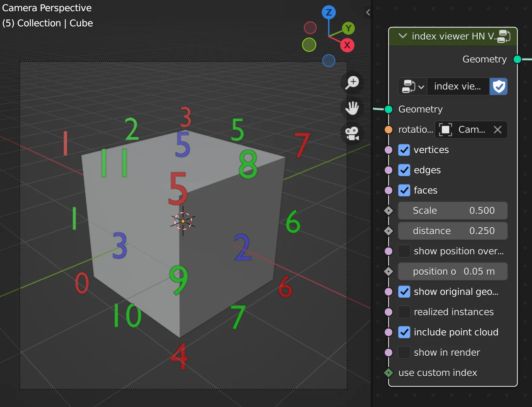This screenshot has height=407, width=532.
Task: Collapse the index viewer node header
Action: (402, 36)
